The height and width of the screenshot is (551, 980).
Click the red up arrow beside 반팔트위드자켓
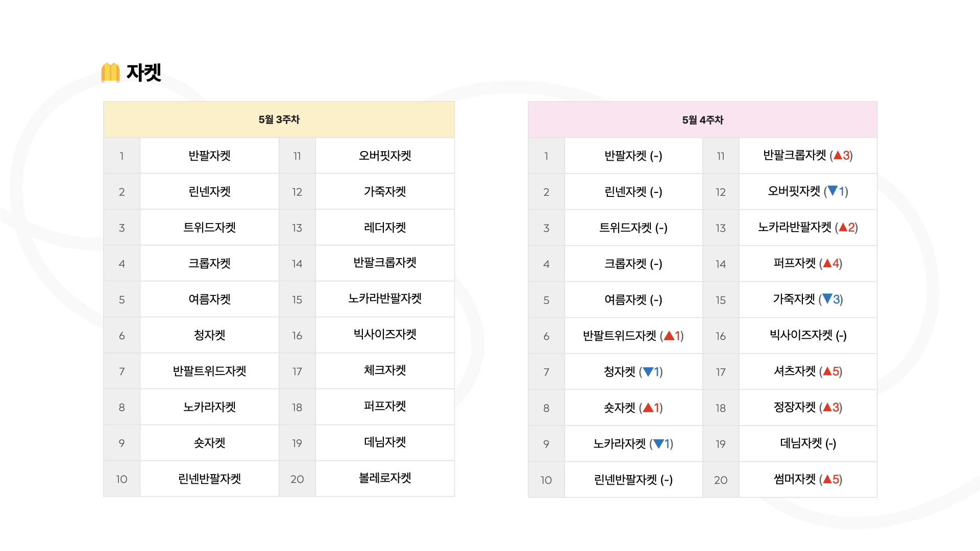coord(669,335)
